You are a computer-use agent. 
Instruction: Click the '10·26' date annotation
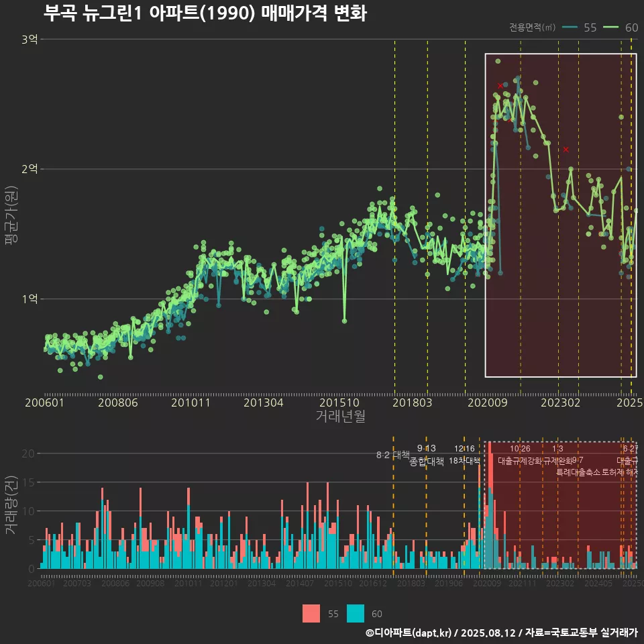click(x=520, y=449)
